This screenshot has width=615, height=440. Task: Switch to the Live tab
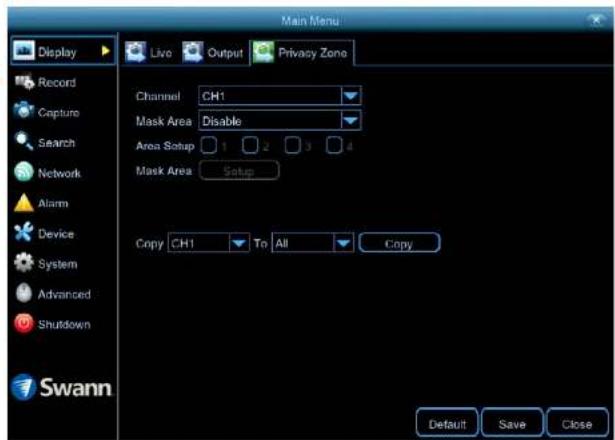(149, 52)
